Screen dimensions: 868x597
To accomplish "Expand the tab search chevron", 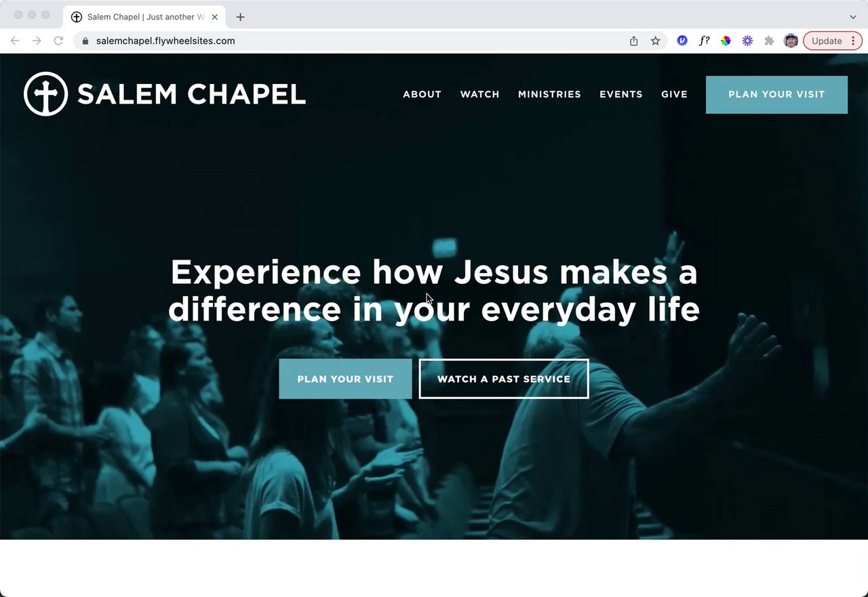I will pyautogui.click(x=853, y=17).
